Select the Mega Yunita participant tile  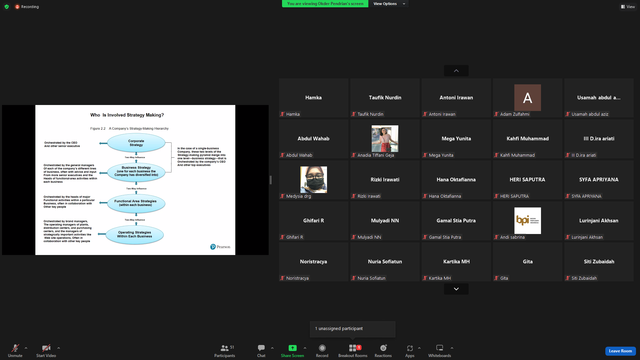pos(456,139)
